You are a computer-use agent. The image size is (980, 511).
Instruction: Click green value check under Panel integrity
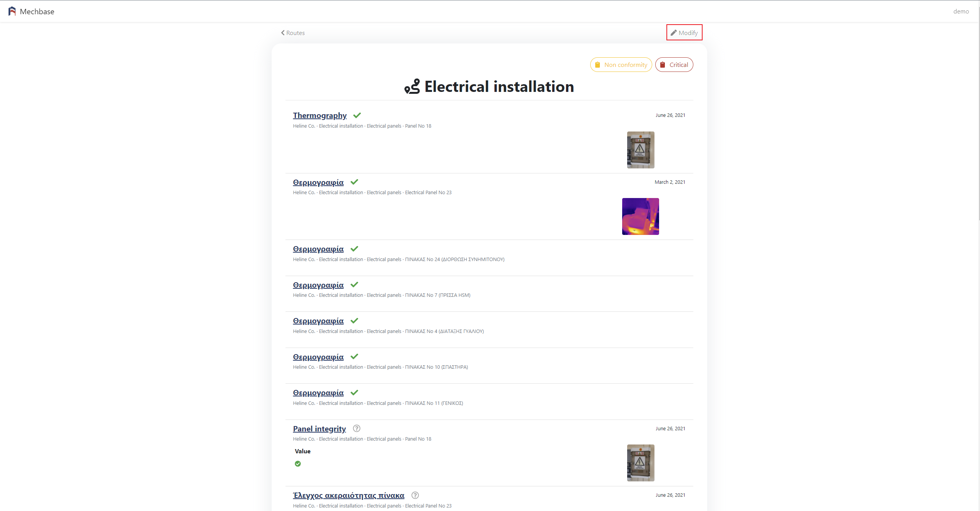[298, 464]
